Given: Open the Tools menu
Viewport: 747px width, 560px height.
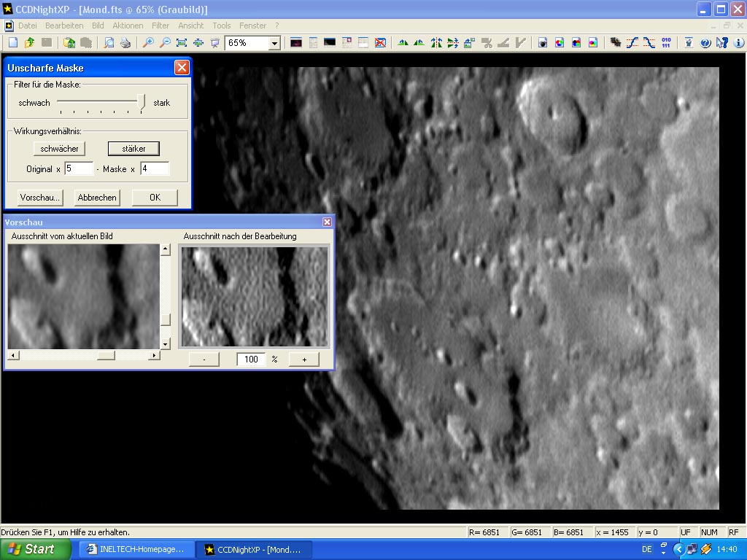Looking at the screenshot, I should 222,26.
